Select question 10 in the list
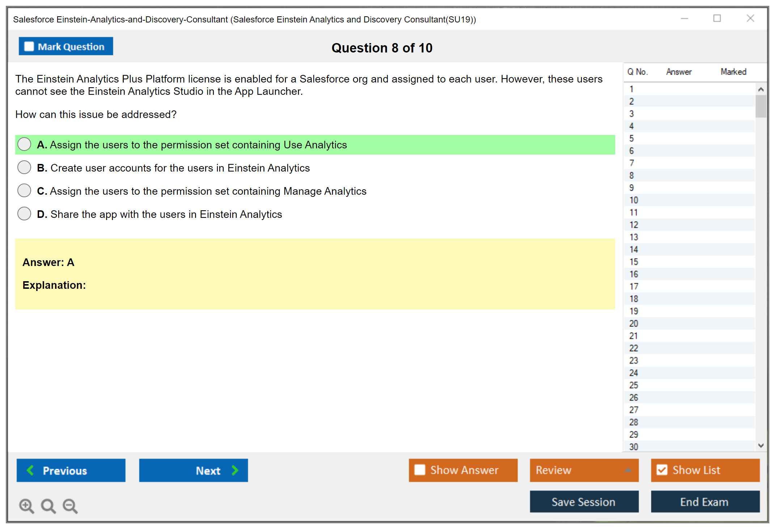This screenshot has width=778, height=532. click(634, 200)
